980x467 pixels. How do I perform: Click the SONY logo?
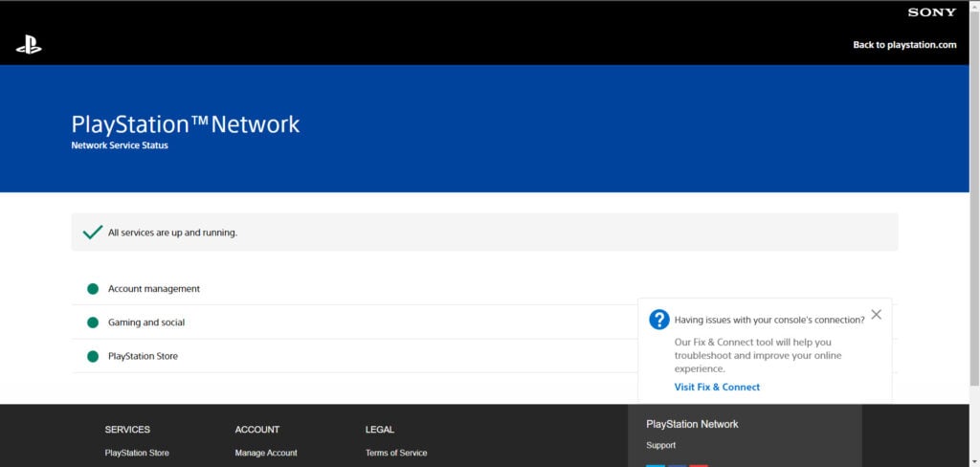click(x=932, y=12)
